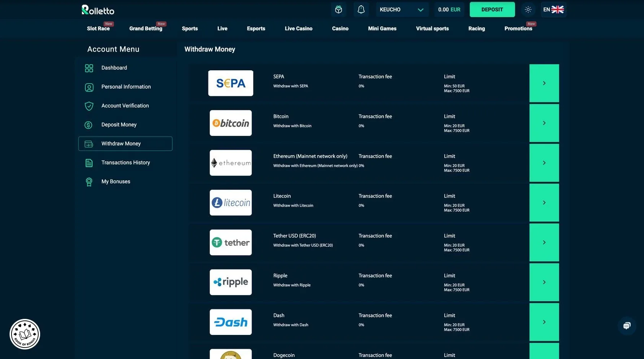The width and height of the screenshot is (644, 359).
Task: Click the "Tether USD (ERC20)" title
Action: pos(294,236)
